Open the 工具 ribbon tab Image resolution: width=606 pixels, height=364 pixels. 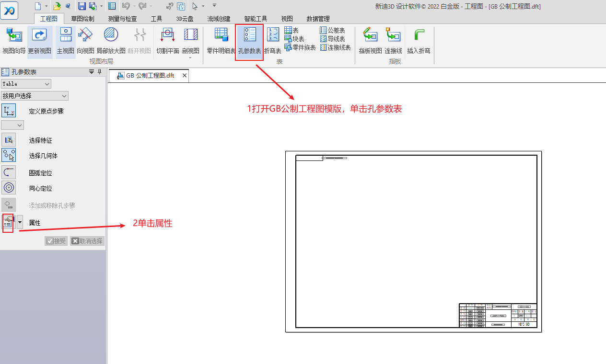[156, 19]
